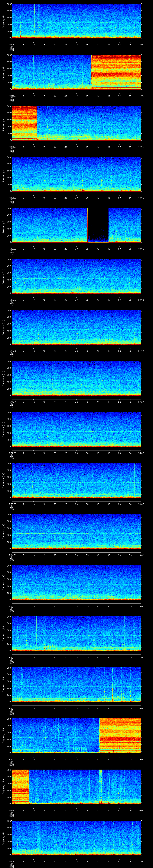Select the spectrogram panel starting at 17:25:00

click(76, 582)
